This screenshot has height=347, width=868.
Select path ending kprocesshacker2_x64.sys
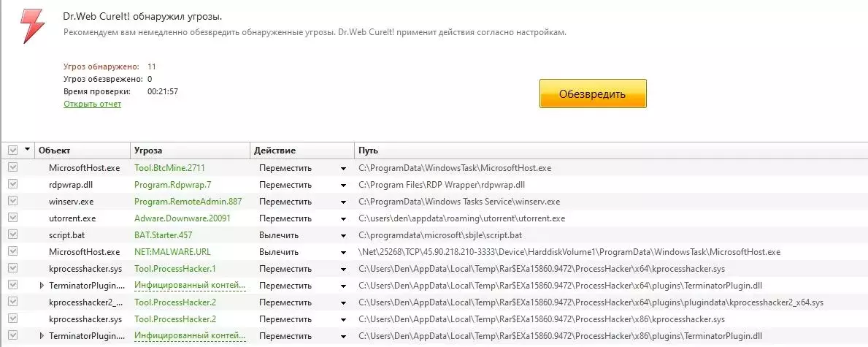[591, 302]
